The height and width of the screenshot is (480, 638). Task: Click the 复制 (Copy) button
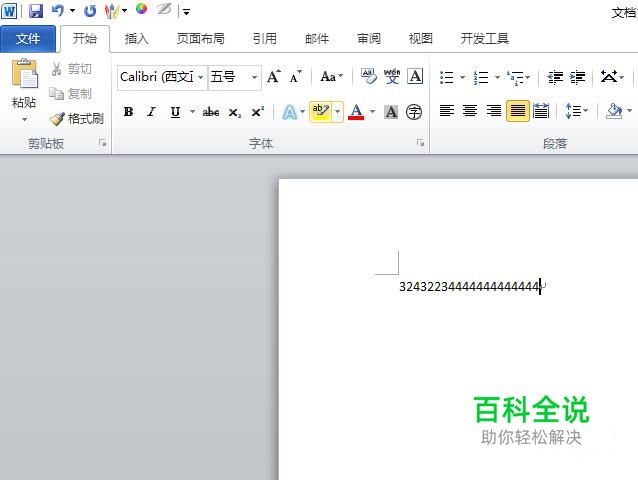[x=70, y=94]
